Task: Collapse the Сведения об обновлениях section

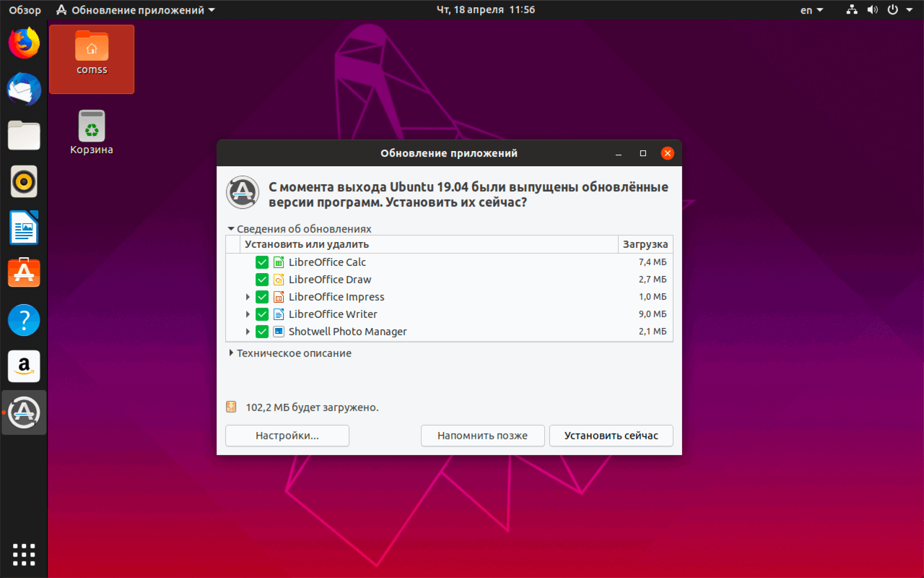Action: (231, 229)
